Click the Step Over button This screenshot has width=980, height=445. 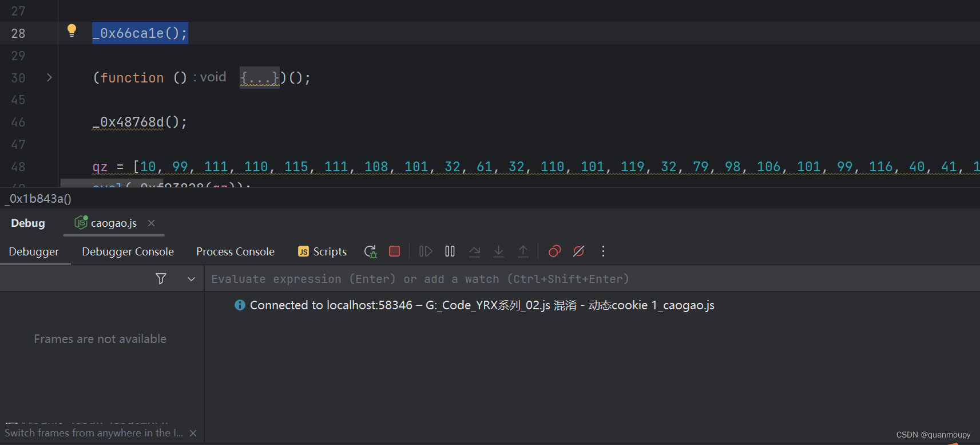tap(474, 251)
